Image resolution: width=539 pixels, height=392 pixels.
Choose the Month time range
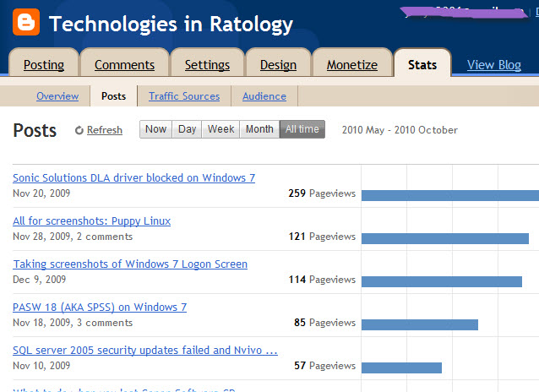click(x=259, y=129)
